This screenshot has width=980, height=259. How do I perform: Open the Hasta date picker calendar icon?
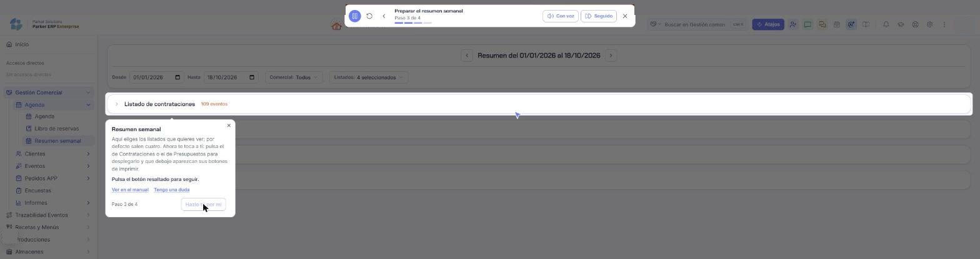point(252,77)
